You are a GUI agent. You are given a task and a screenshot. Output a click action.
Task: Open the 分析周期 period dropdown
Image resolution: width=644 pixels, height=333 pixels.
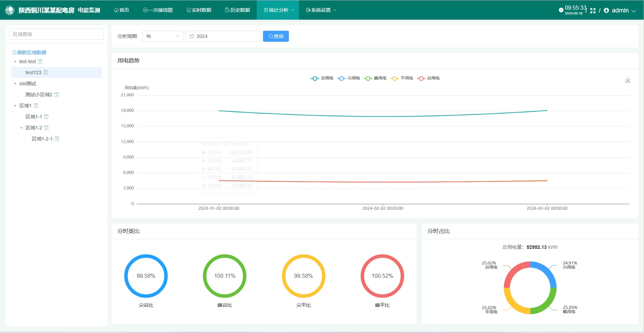tap(163, 36)
